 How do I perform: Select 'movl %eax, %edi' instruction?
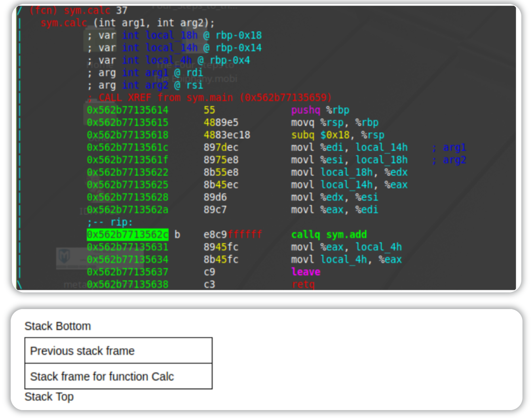coord(335,210)
